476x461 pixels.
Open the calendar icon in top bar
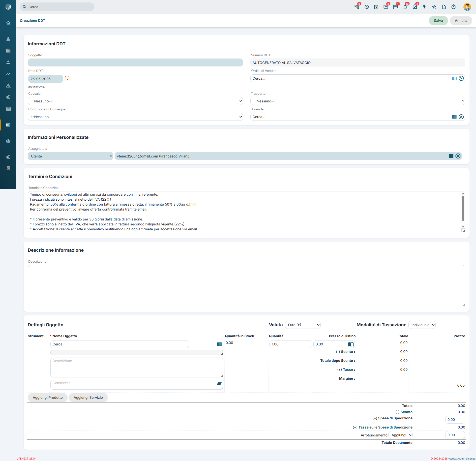point(376,7)
